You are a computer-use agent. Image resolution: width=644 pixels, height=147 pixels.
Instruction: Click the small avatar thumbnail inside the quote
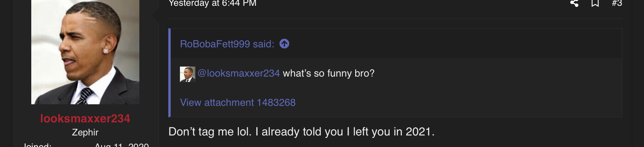pos(188,74)
